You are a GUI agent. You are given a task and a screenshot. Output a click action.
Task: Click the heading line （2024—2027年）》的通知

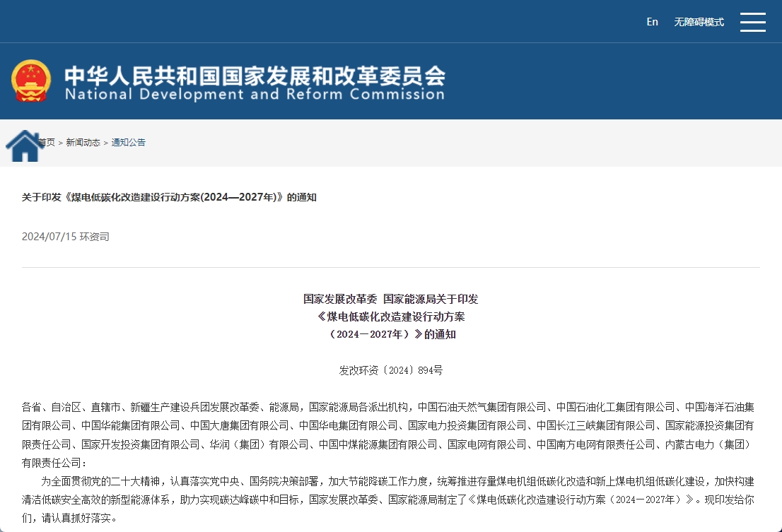click(390, 334)
